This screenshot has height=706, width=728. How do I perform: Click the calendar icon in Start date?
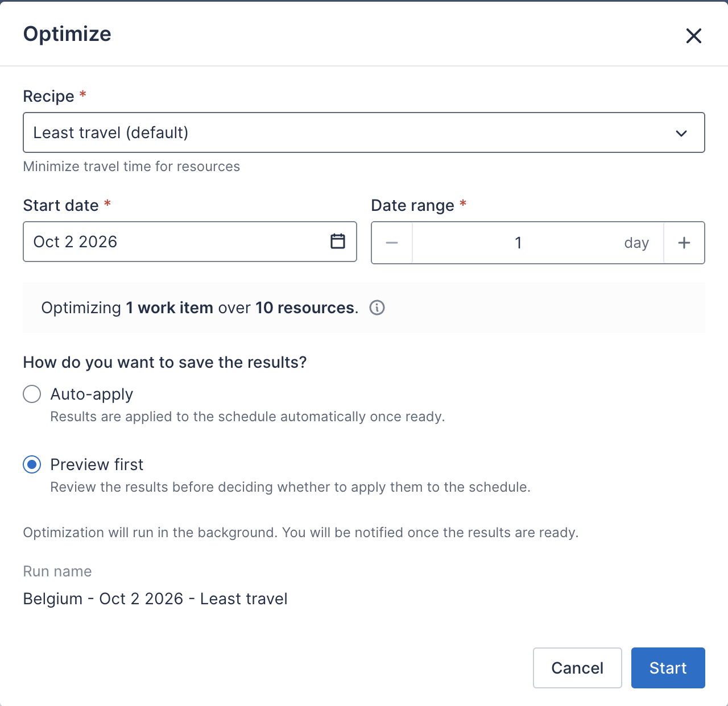point(338,241)
